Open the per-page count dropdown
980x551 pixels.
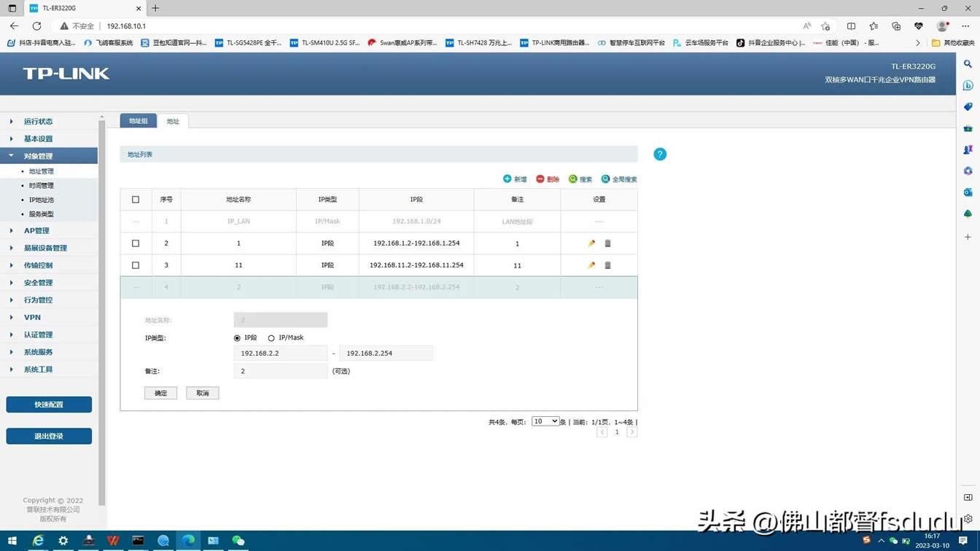coord(545,421)
